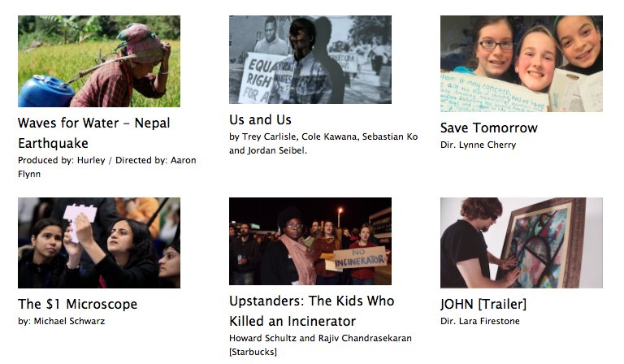Screen dimensions: 624x364
Task: Click the Save Tomorrow title link
Action: point(488,128)
